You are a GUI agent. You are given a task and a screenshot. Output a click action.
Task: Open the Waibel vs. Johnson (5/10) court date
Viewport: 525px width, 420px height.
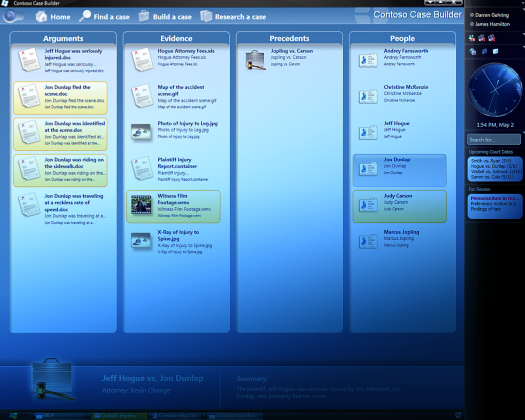(496, 171)
